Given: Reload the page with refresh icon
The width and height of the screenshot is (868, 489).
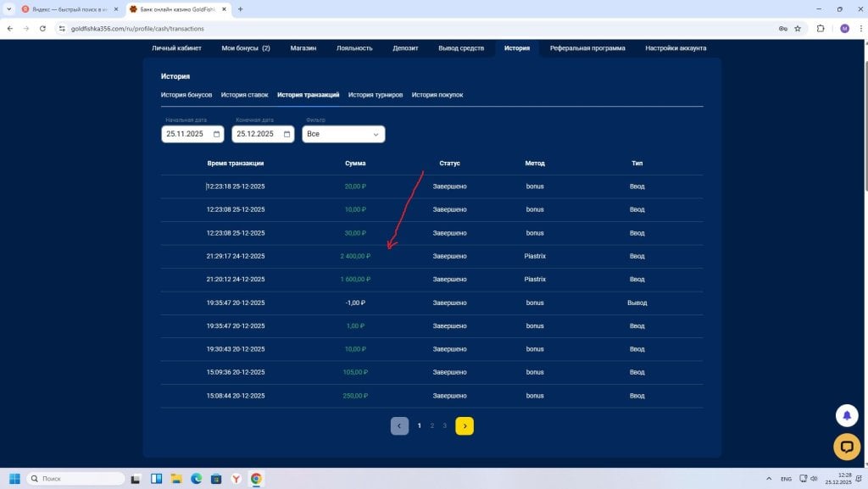Looking at the screenshot, I should click(x=42, y=28).
